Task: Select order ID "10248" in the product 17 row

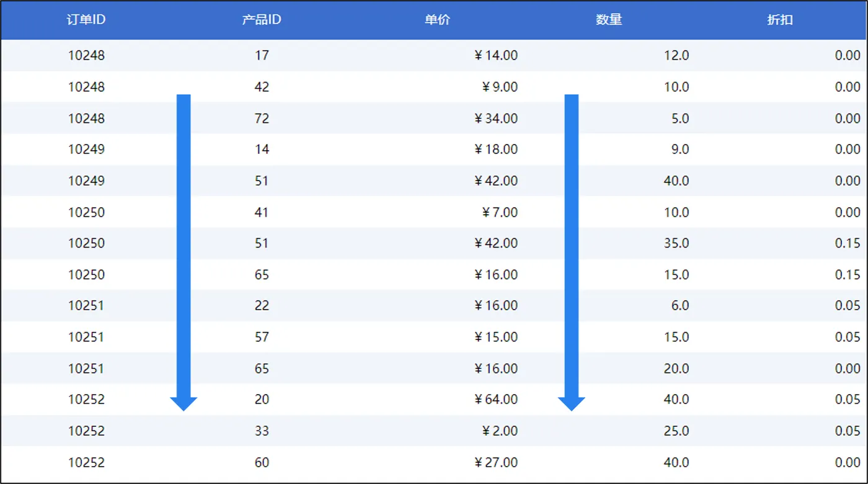Action: pyautogui.click(x=86, y=55)
